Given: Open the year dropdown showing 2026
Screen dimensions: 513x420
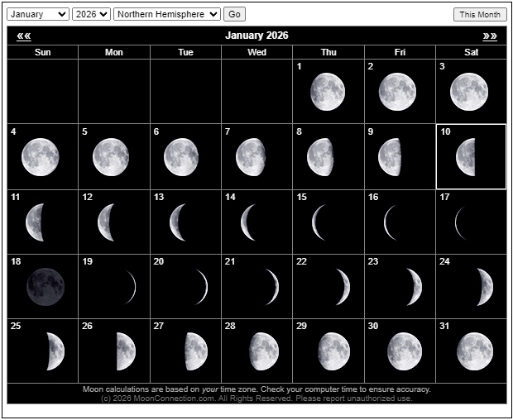Looking at the screenshot, I should tap(91, 14).
